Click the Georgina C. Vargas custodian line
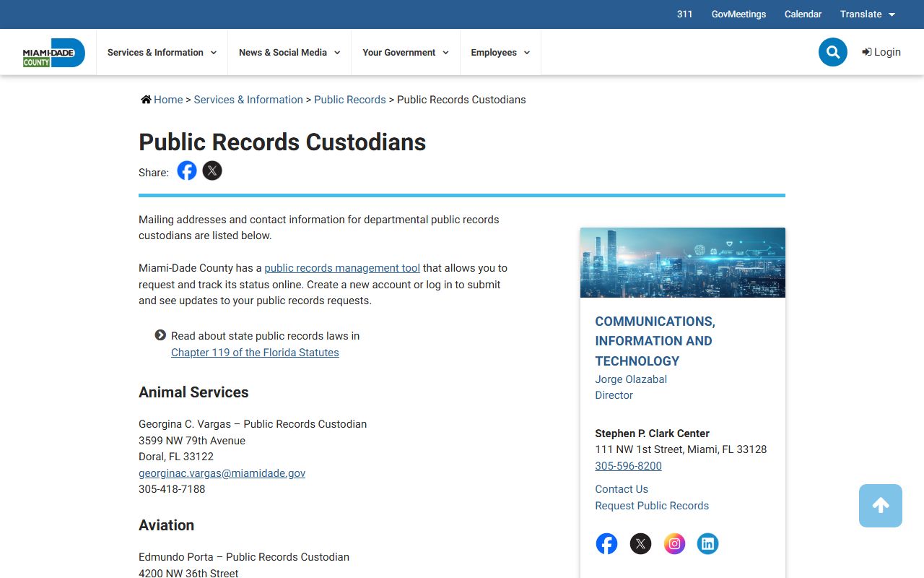924x578 pixels. (x=253, y=424)
